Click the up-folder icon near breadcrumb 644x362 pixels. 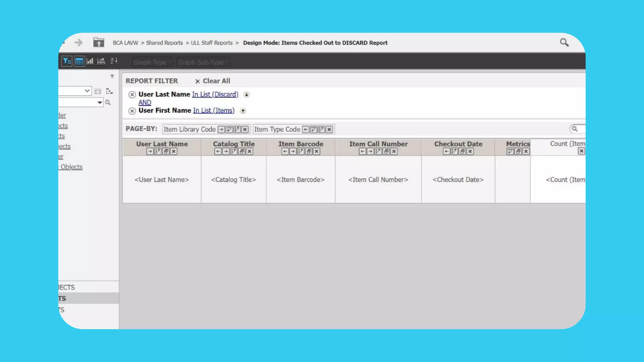(98, 42)
